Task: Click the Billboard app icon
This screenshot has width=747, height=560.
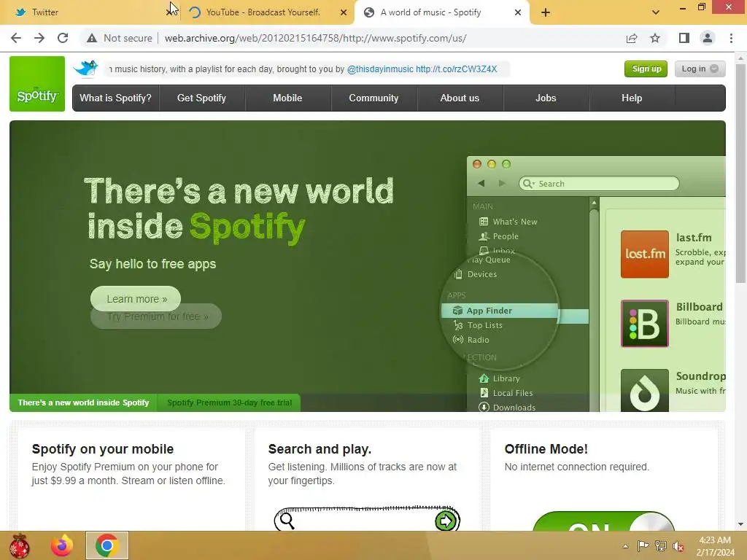Action: [x=645, y=323]
